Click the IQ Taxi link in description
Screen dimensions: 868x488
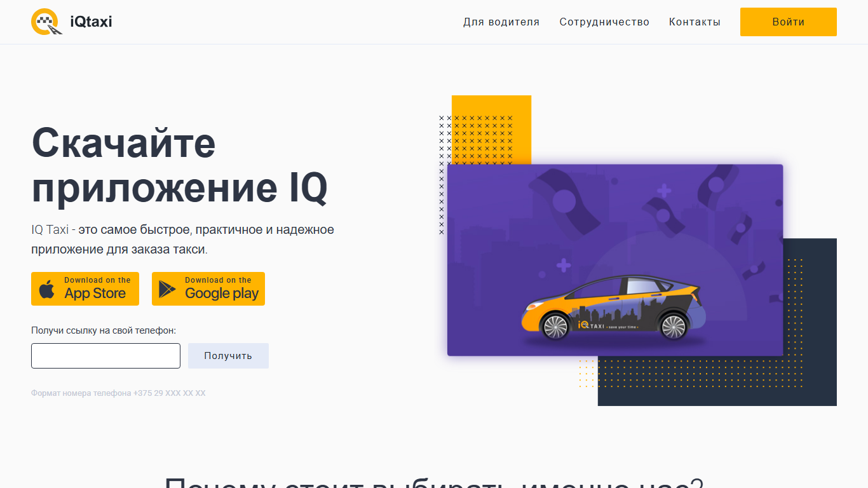(50, 229)
